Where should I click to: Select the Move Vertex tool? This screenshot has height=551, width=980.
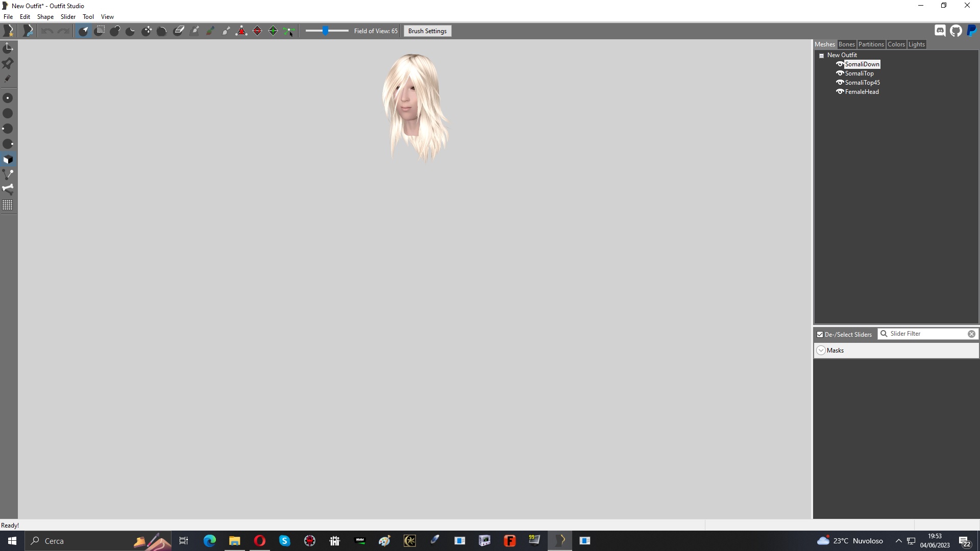point(289,31)
